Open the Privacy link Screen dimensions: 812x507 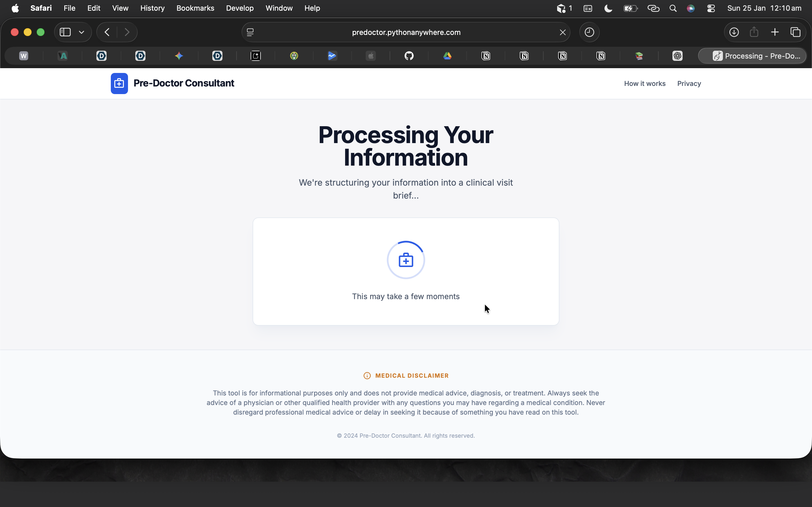coord(689,83)
